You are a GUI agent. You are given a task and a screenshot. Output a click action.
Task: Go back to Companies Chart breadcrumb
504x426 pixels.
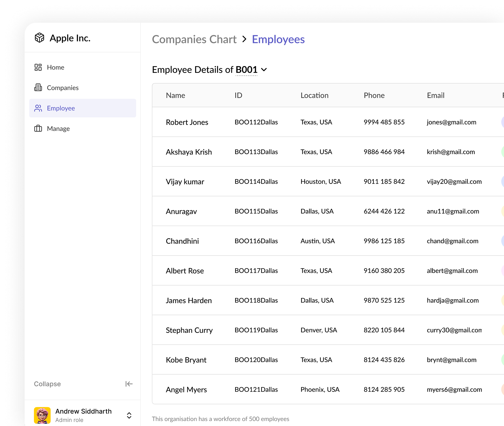[194, 39]
